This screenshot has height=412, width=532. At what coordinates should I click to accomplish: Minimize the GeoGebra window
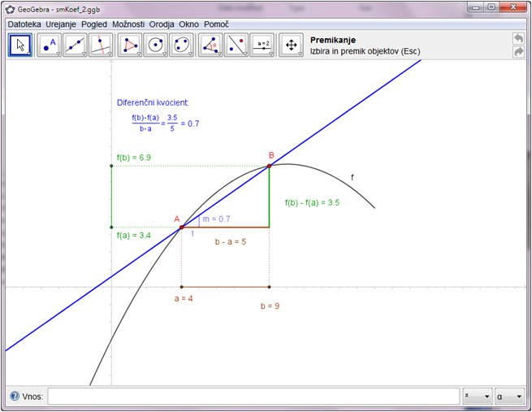(476, 7)
